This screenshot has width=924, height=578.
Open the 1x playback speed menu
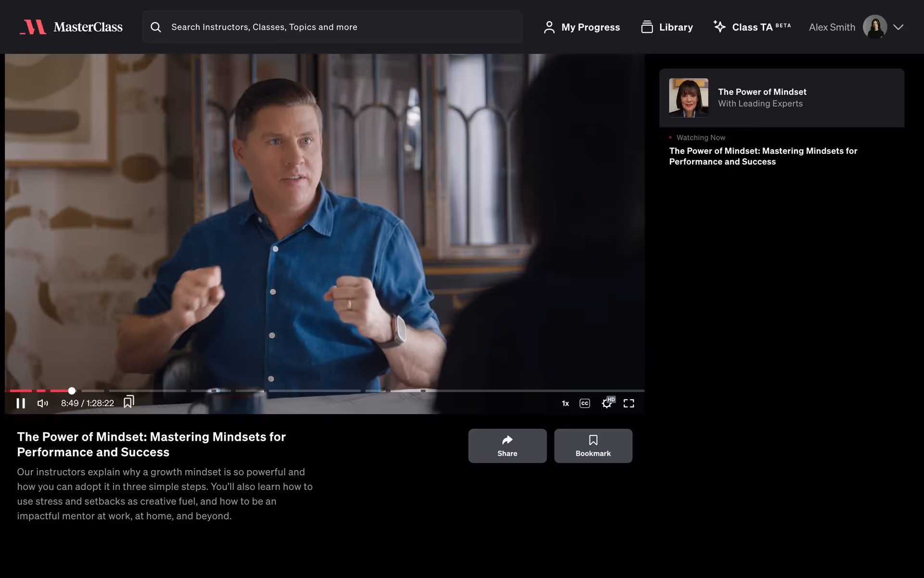[x=565, y=404]
